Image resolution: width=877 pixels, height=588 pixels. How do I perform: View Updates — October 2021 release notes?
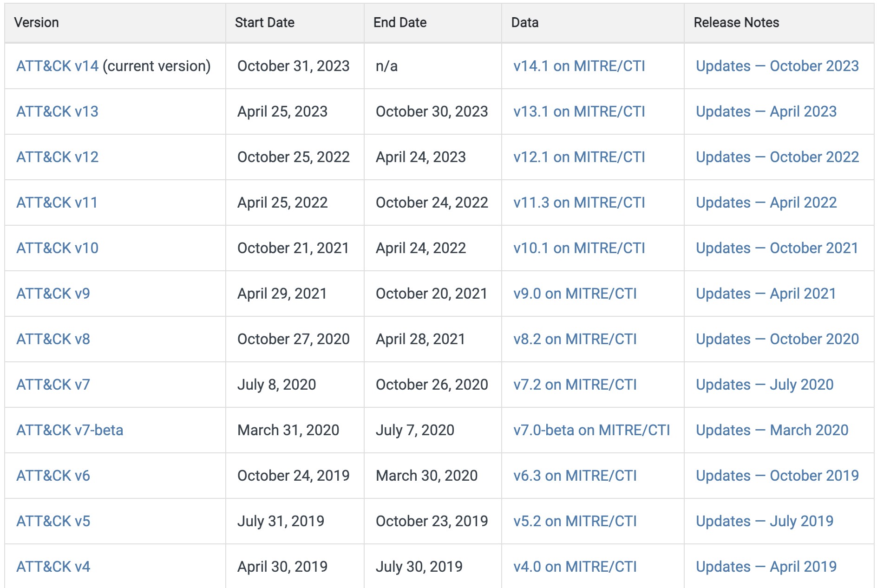777,248
